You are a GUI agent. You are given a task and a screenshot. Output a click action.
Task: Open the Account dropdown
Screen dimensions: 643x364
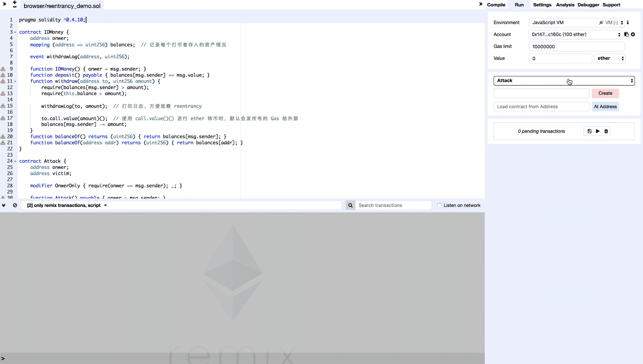point(575,34)
